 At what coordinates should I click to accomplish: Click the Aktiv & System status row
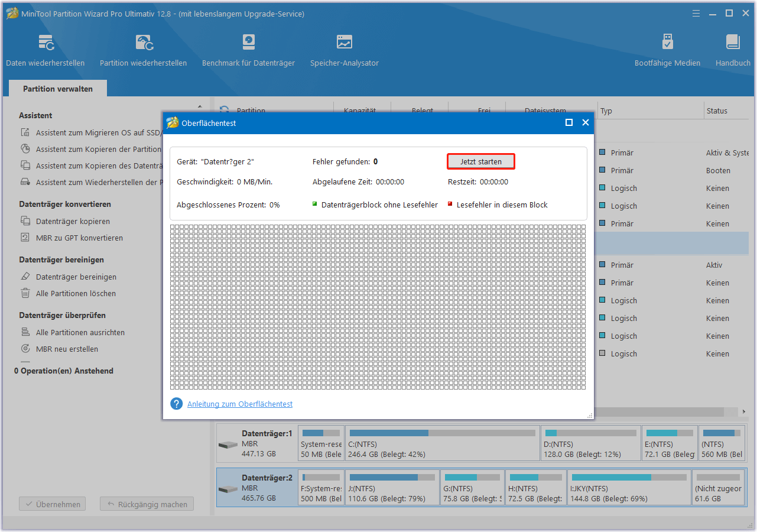click(x=727, y=153)
